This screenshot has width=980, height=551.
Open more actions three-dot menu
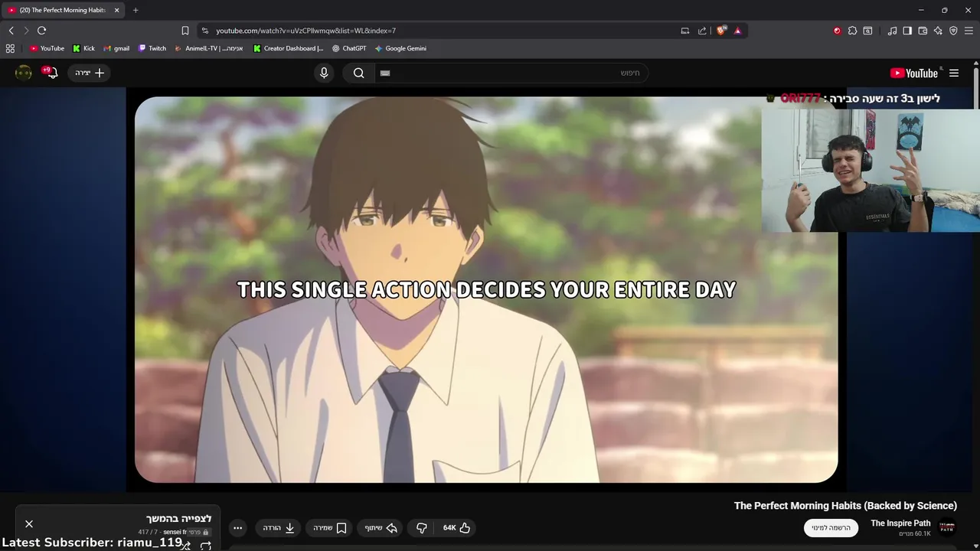[237, 528]
